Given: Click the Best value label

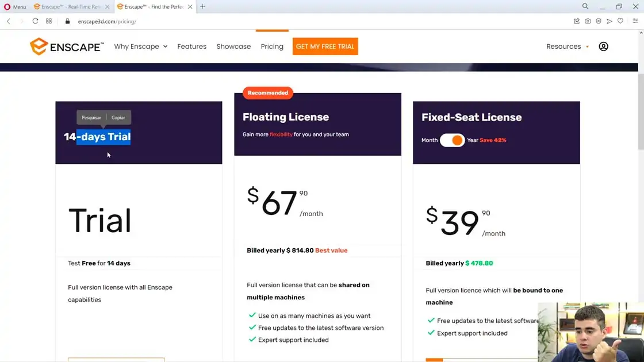Looking at the screenshot, I should click(331, 251).
